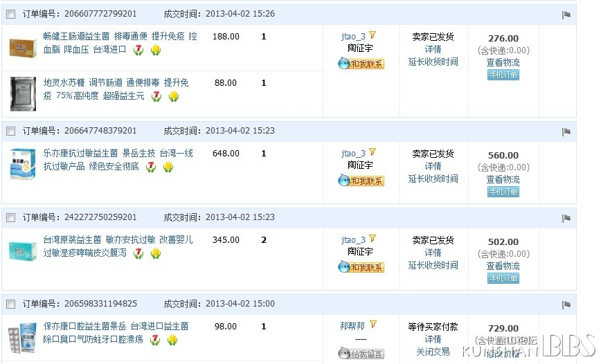Screen dimensions: 601x364
Task: Open the arrow beside jtao_3 in the 502.00 order
Action: point(373,239)
